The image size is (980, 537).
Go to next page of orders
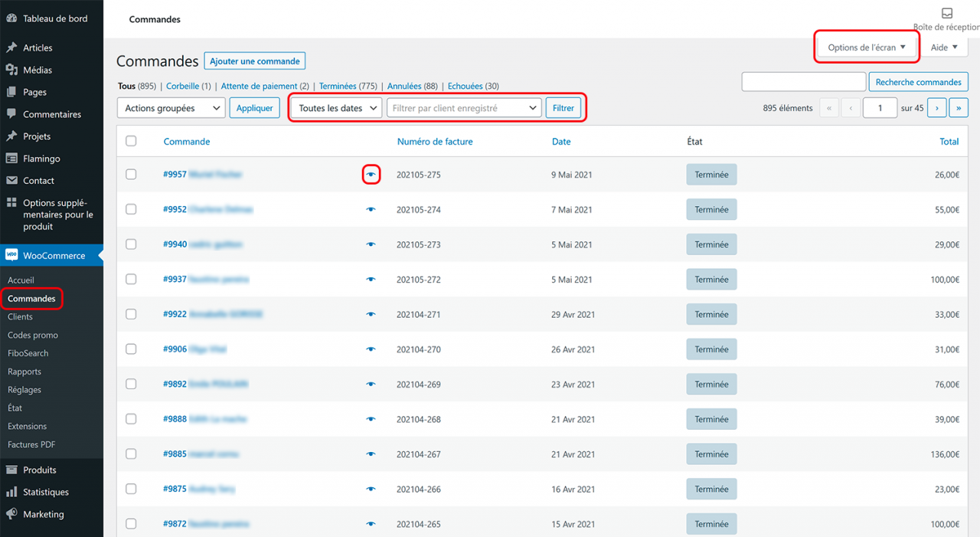[936, 108]
